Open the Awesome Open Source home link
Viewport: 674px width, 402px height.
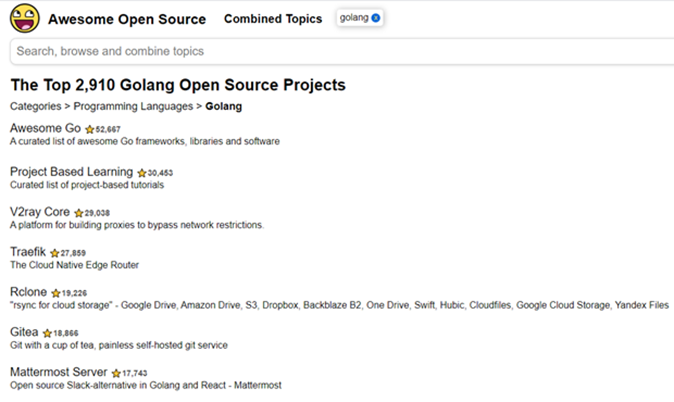coord(127,19)
